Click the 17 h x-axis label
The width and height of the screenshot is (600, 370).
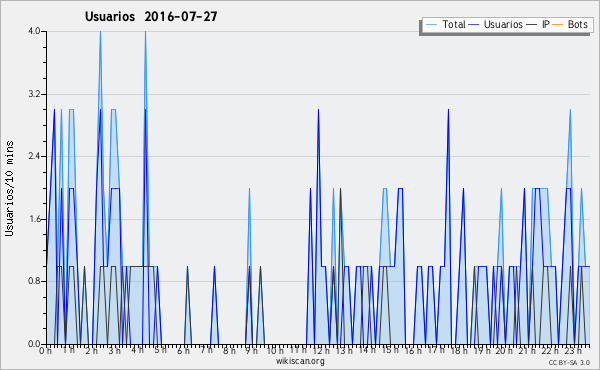pos(436,350)
